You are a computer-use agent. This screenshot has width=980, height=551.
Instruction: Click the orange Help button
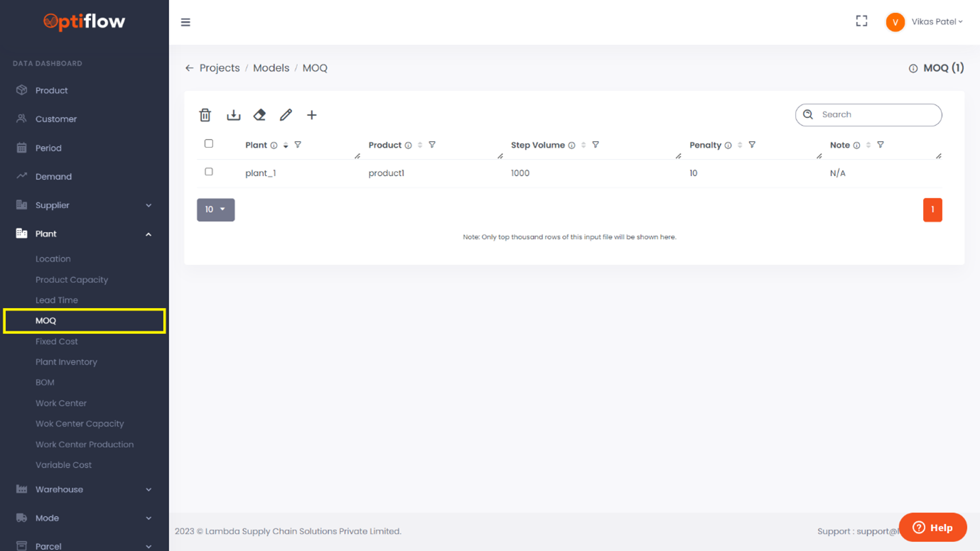[932, 528]
